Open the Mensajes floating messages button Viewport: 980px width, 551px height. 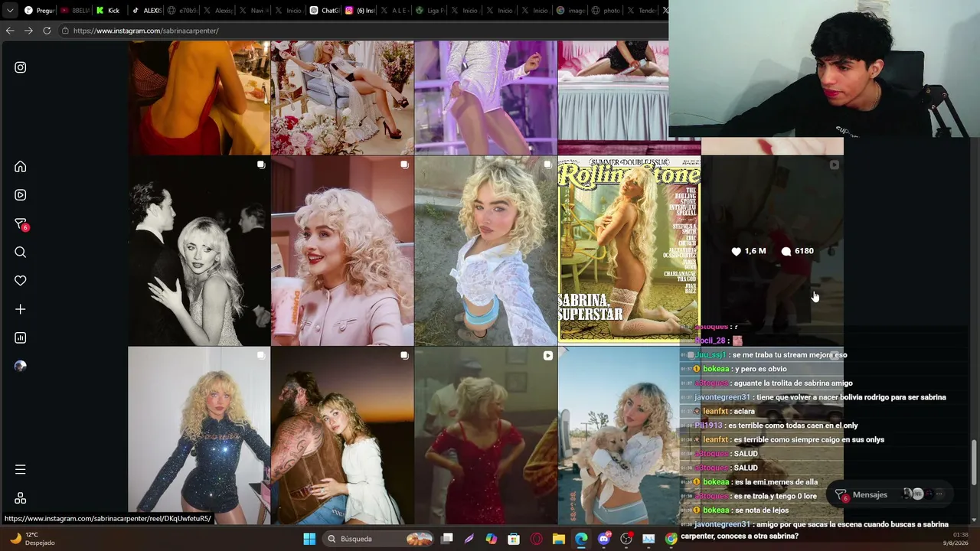[x=891, y=494]
